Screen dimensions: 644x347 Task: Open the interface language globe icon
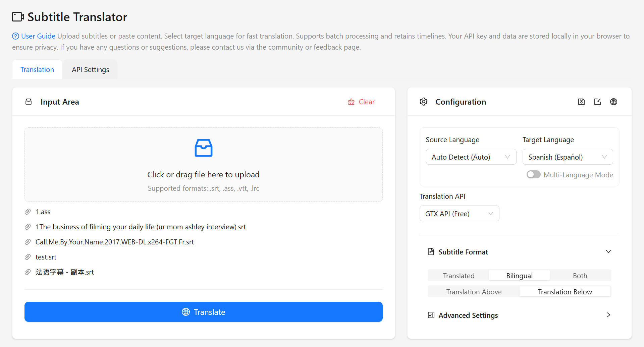[614, 102]
